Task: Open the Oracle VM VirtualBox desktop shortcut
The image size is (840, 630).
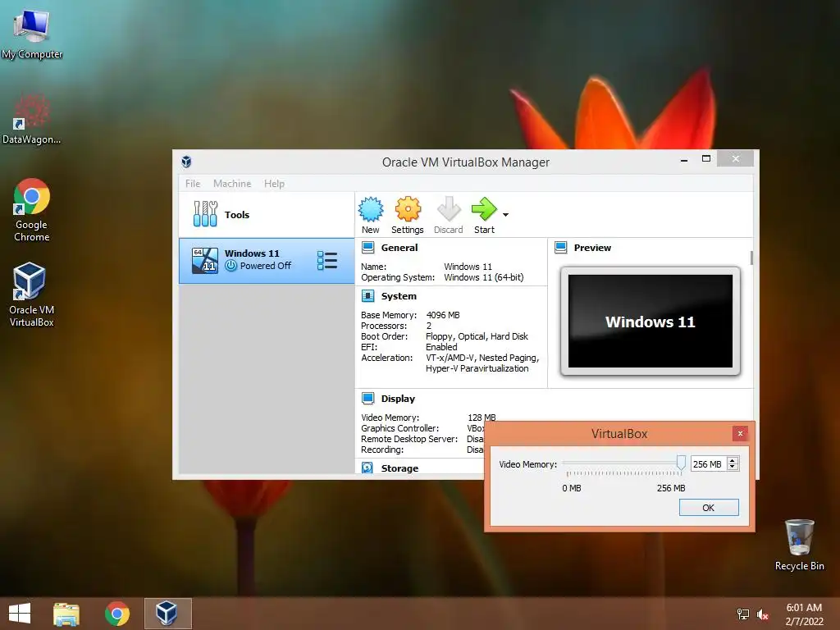Action: coord(32,294)
